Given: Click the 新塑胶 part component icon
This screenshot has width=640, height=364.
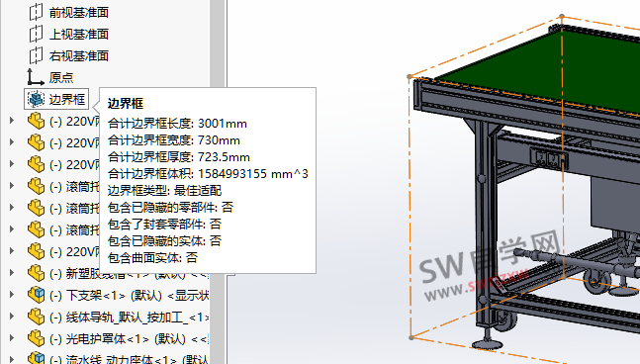Looking at the screenshot, I should coord(37,273).
